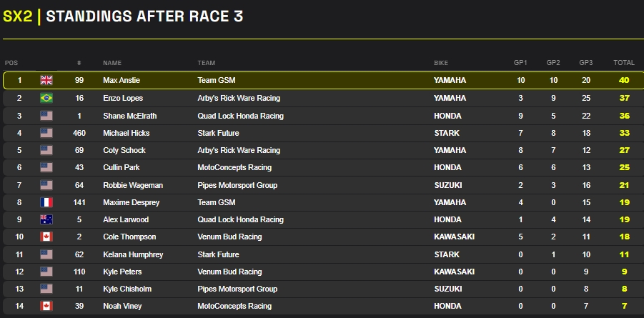
Task: Select rider name Michael Hicks
Action: point(127,133)
